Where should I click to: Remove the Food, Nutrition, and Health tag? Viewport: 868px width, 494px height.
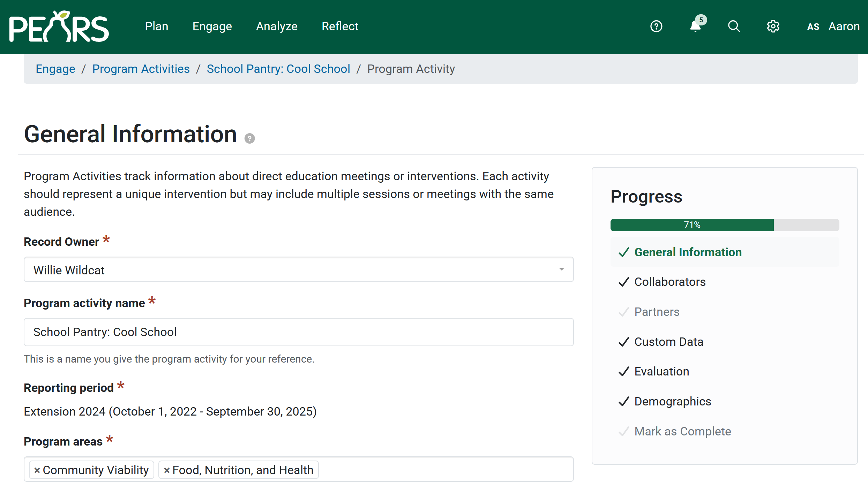pyautogui.click(x=167, y=470)
